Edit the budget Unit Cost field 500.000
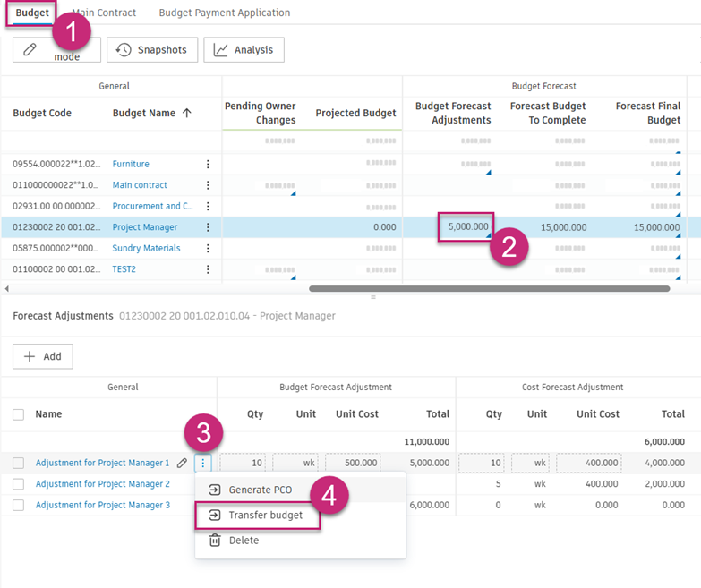The width and height of the screenshot is (701, 588). point(353,463)
